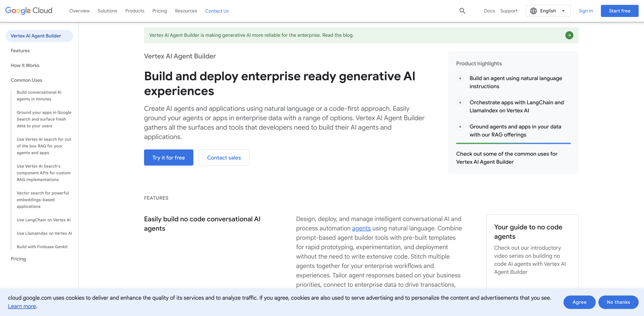Follow the agents hyperlink in features text

point(361,228)
